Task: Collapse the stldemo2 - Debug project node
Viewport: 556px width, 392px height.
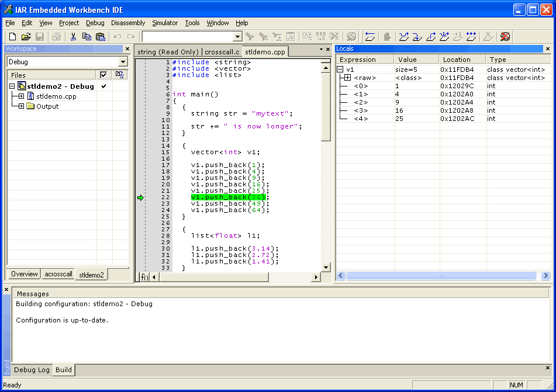Action: pyautogui.click(x=12, y=86)
